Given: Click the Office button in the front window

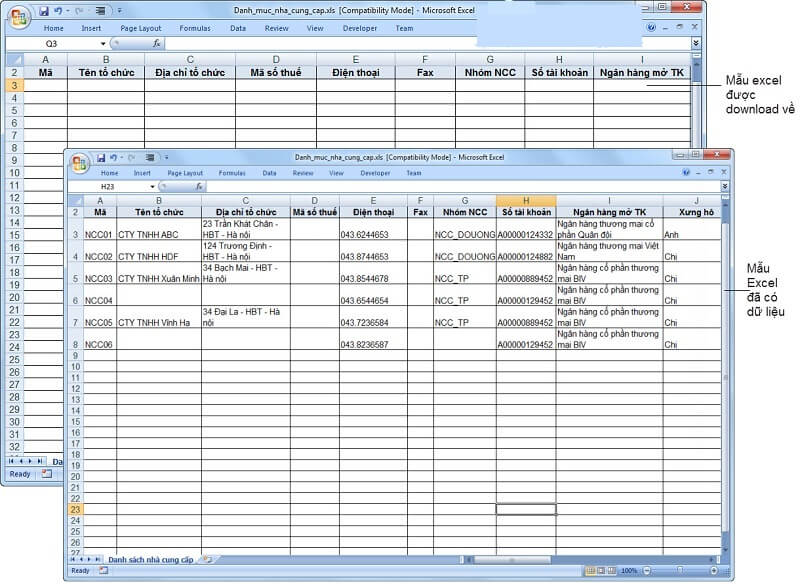Looking at the screenshot, I should point(78,163).
